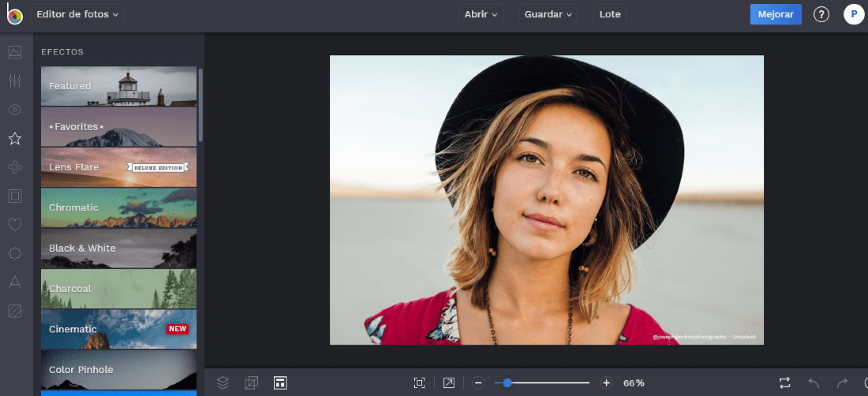The height and width of the screenshot is (396, 868).
Task: Open the Overlays heart icon
Action: tap(14, 225)
